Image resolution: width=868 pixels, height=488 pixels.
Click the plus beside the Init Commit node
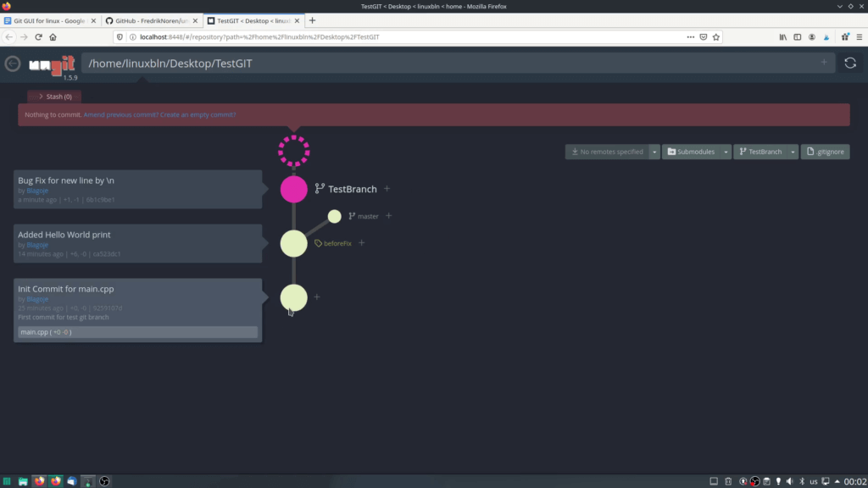tap(317, 297)
